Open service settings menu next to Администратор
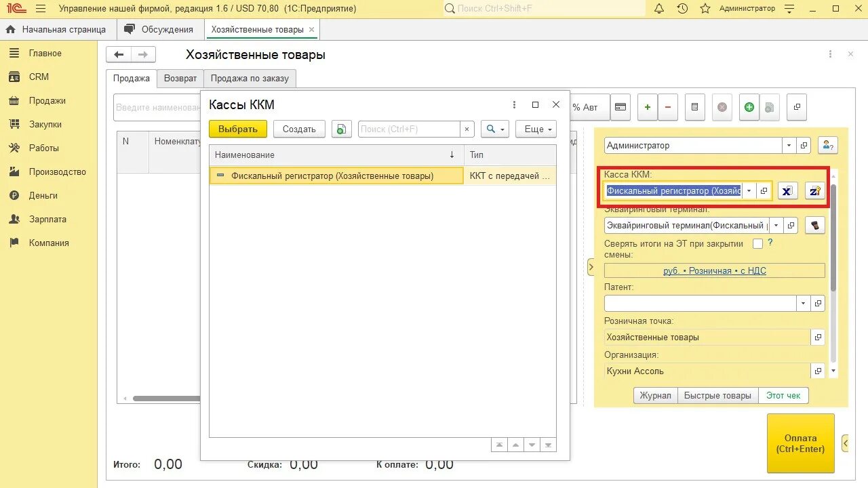868x488 pixels. (789, 9)
